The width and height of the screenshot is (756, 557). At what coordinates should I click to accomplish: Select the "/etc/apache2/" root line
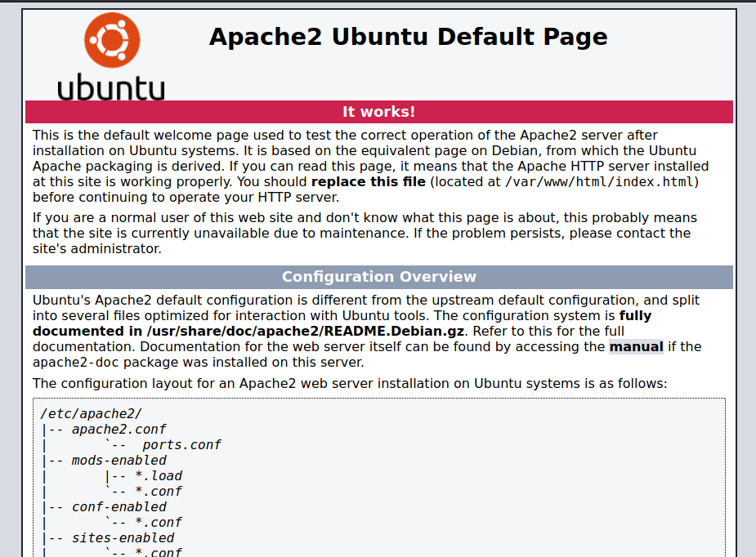91,414
